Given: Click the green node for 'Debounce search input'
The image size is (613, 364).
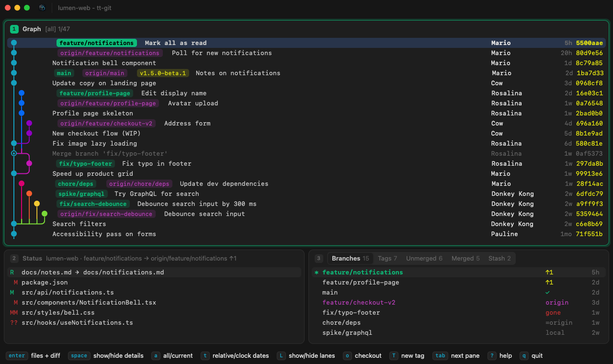Looking at the screenshot, I should click(x=45, y=214).
